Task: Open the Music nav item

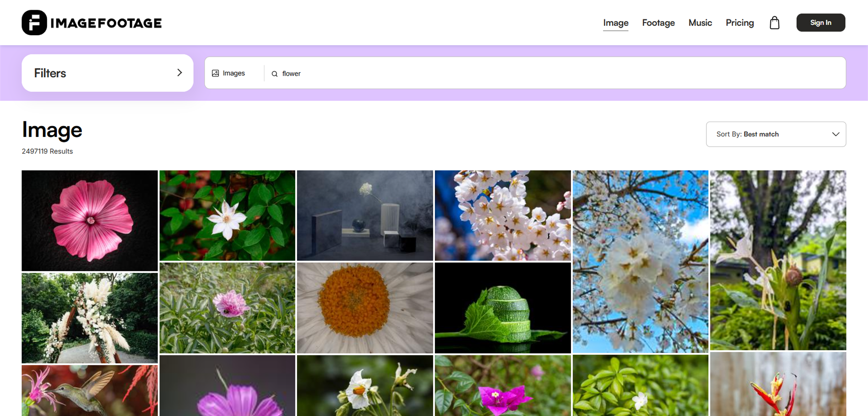Action: pos(700,23)
